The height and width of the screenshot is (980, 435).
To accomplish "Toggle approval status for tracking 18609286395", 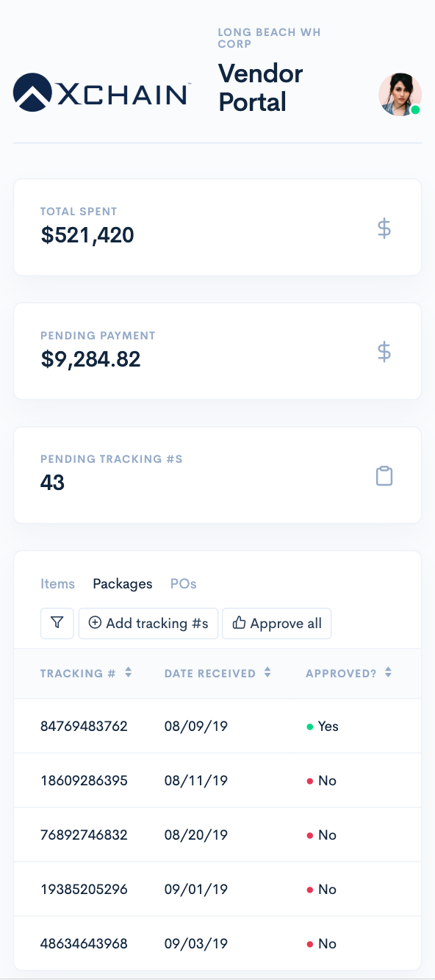I will click(x=322, y=780).
